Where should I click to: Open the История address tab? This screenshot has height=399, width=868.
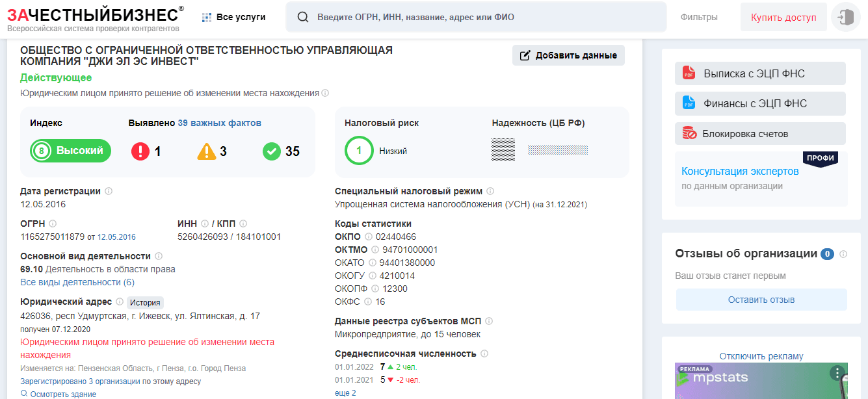[145, 302]
